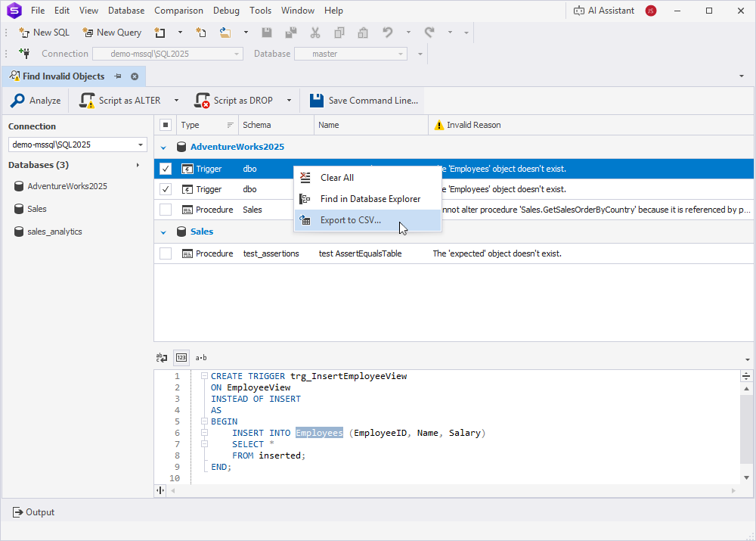Open the demo-mssql\SQL2025 sidebar connection combo

(78, 145)
